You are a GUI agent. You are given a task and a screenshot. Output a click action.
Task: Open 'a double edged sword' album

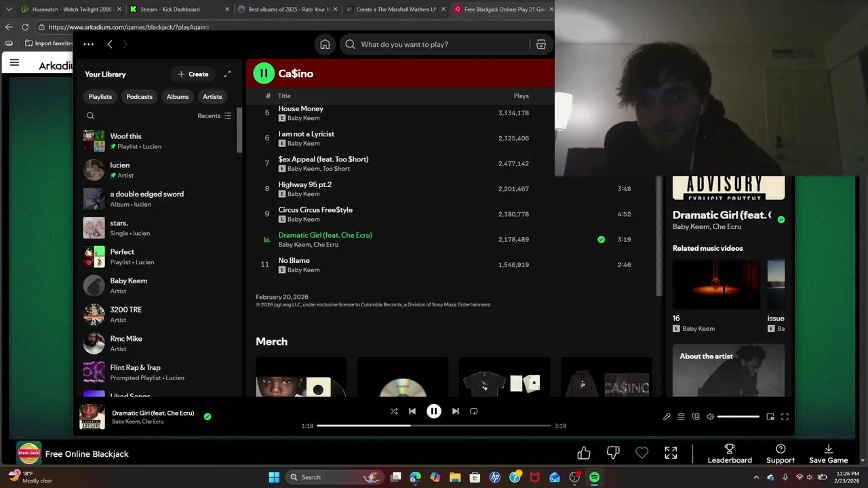tap(157, 199)
